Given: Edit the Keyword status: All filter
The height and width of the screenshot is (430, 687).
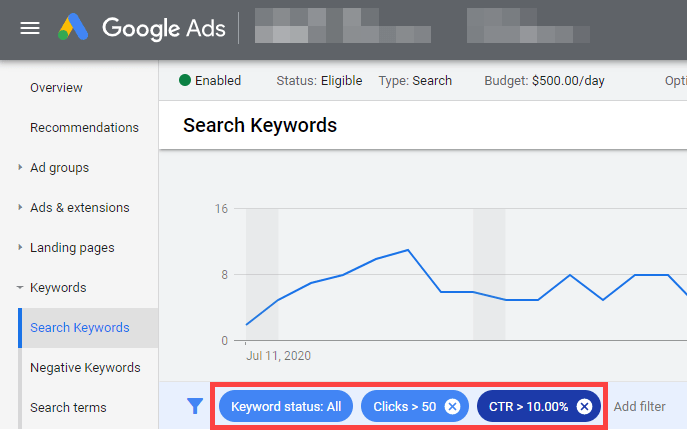Looking at the screenshot, I should coord(286,407).
